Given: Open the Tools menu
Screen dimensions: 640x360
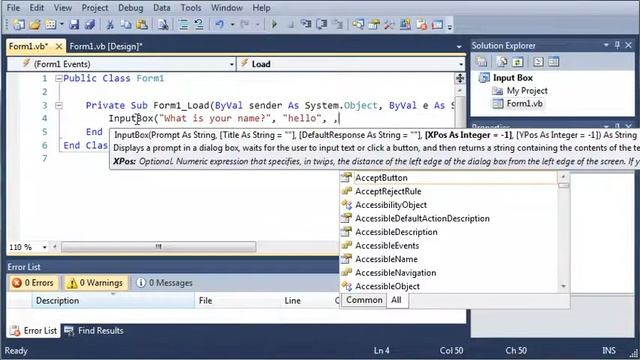Looking at the screenshot, I should (x=191, y=8).
